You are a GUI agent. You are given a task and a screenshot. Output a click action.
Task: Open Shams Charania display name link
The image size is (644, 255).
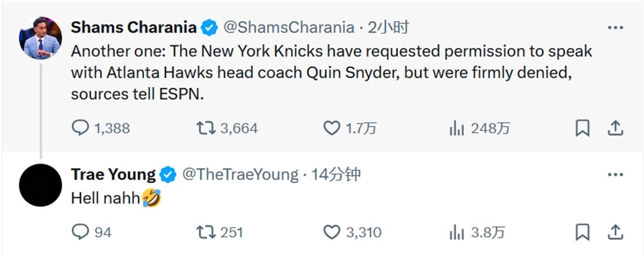134,27
